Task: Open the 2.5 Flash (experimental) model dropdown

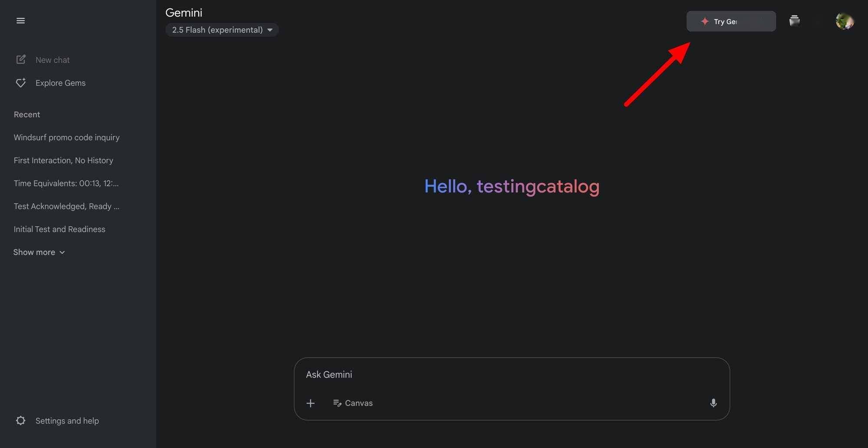Action: [222, 30]
